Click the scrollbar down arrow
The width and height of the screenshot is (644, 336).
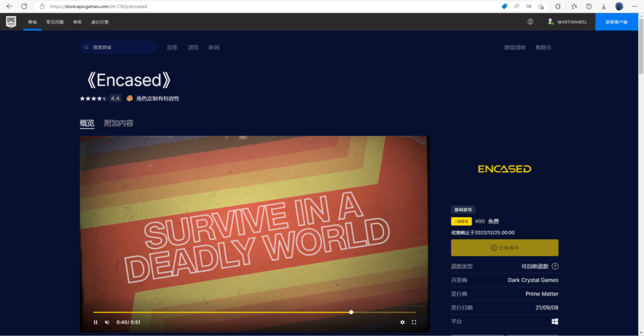(x=641, y=333)
